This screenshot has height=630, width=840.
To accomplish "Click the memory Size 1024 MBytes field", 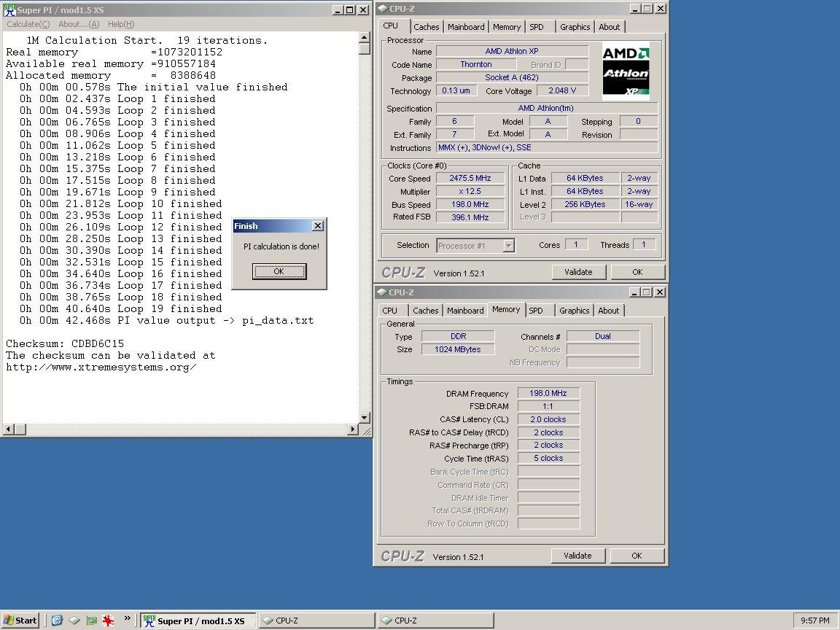I will [458, 349].
